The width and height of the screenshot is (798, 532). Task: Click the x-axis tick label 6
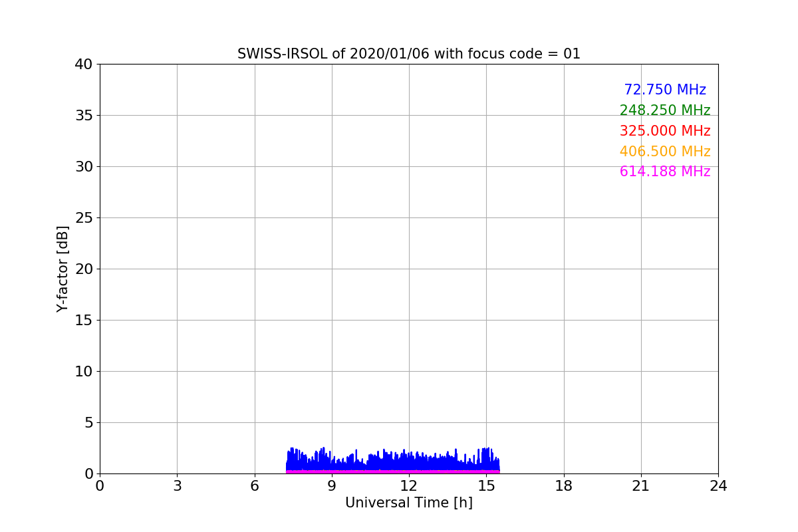coord(255,486)
